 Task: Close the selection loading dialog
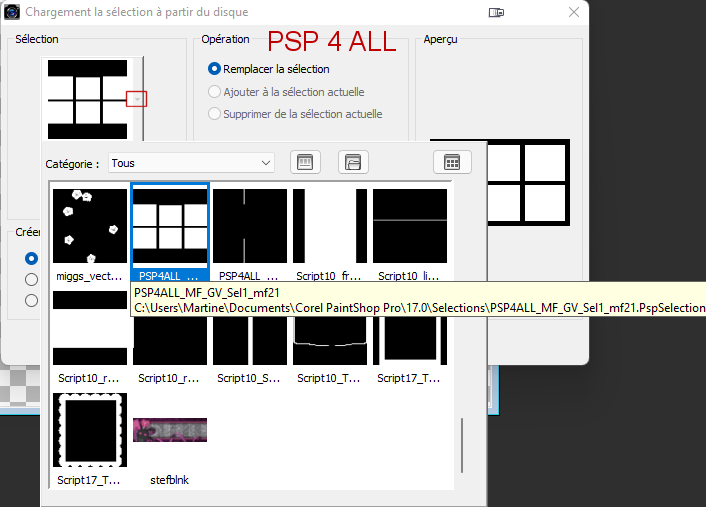click(573, 13)
